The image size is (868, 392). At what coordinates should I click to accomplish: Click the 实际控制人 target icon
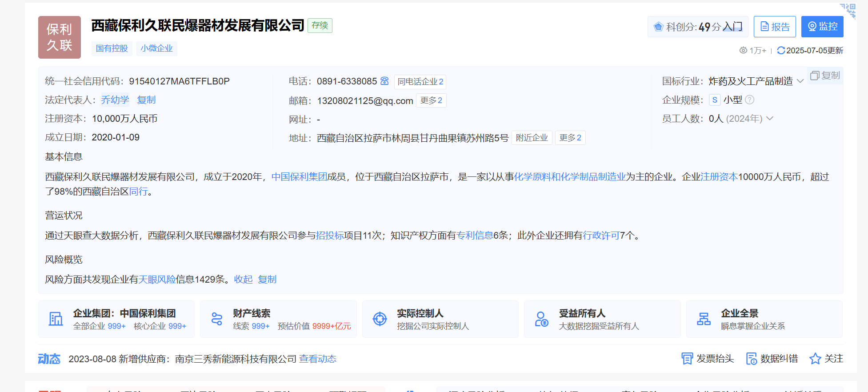tap(380, 319)
